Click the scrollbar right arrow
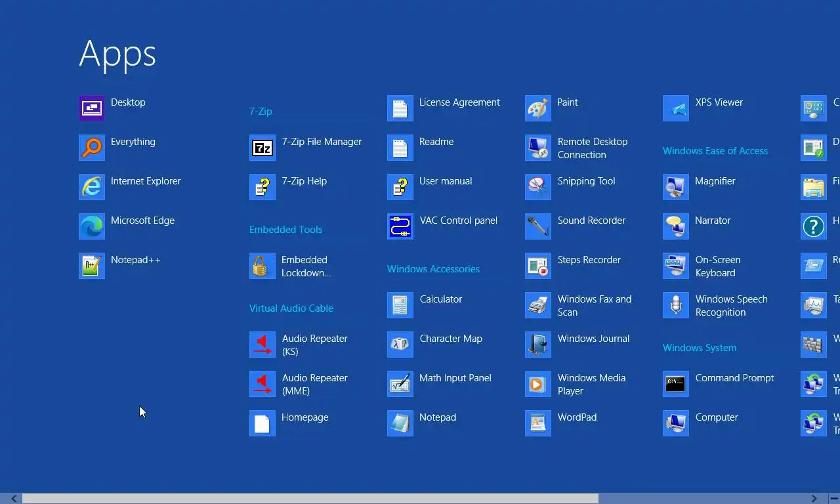Viewport: 840px width, 504px height. [814, 499]
